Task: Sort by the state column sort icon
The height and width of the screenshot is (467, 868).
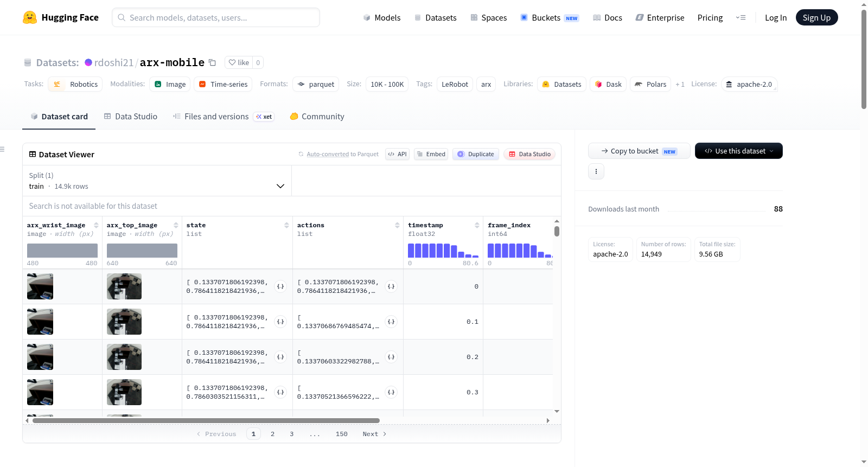Action: tap(286, 225)
